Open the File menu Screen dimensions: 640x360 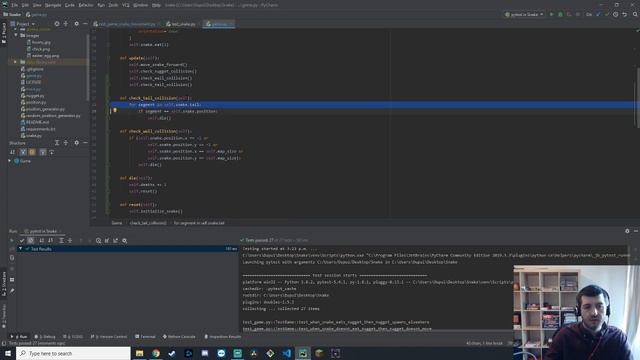click(x=14, y=5)
